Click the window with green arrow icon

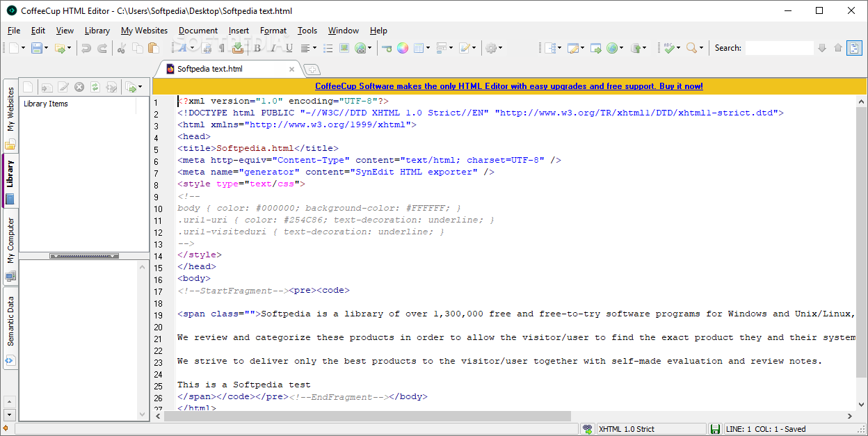(596, 48)
